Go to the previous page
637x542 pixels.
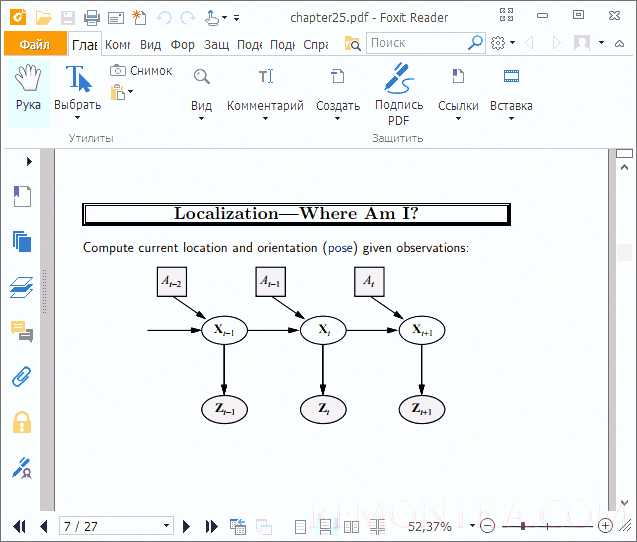[x=44, y=527]
